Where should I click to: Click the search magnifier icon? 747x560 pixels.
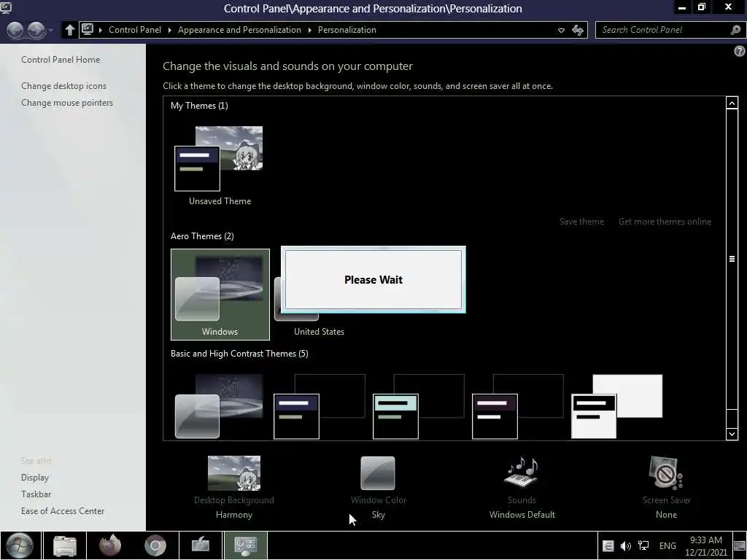click(x=735, y=30)
